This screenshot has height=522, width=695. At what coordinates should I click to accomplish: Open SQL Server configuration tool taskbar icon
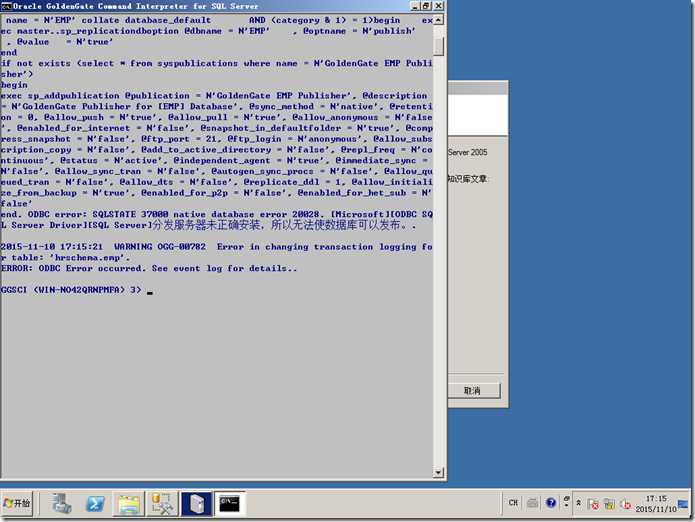tap(162, 503)
